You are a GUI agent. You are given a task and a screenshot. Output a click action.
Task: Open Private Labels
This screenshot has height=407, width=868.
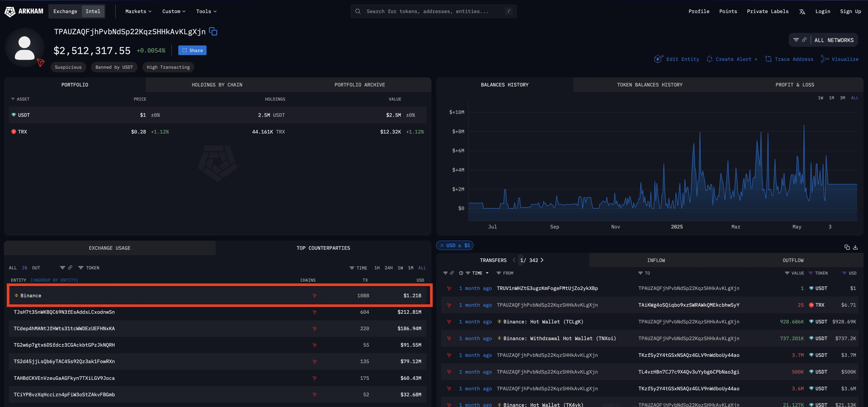(768, 11)
